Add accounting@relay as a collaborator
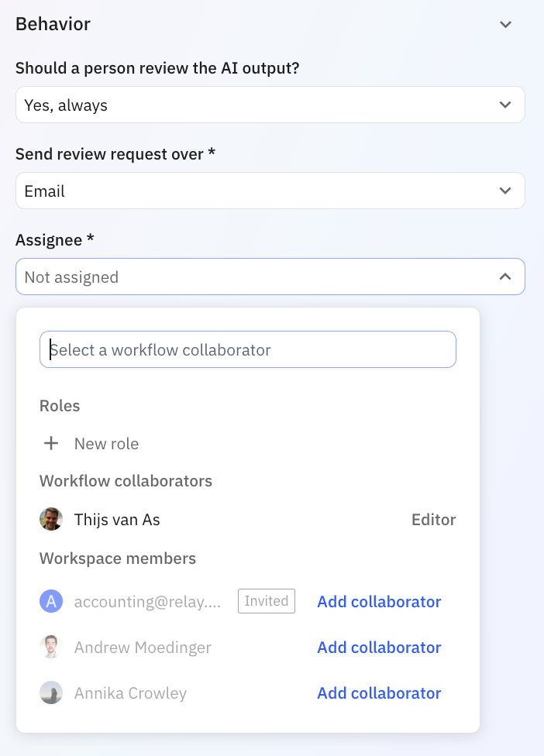Screen dimensions: 544x756 coord(379,602)
